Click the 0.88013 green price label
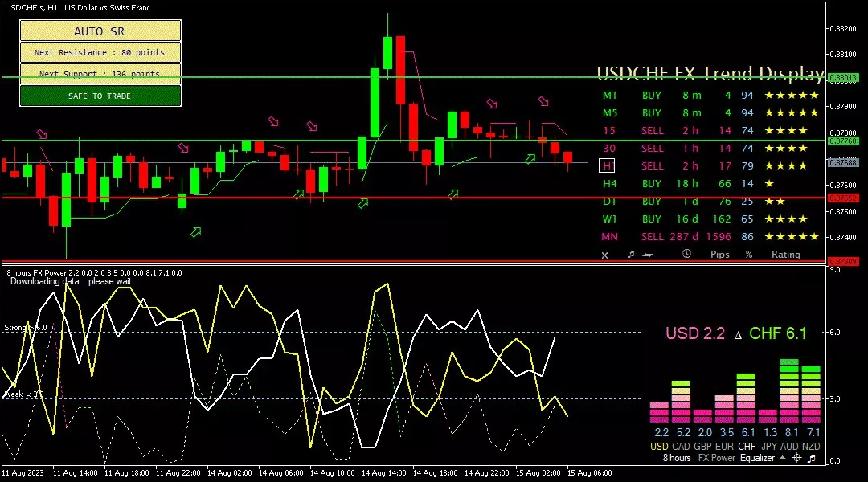 coord(843,77)
